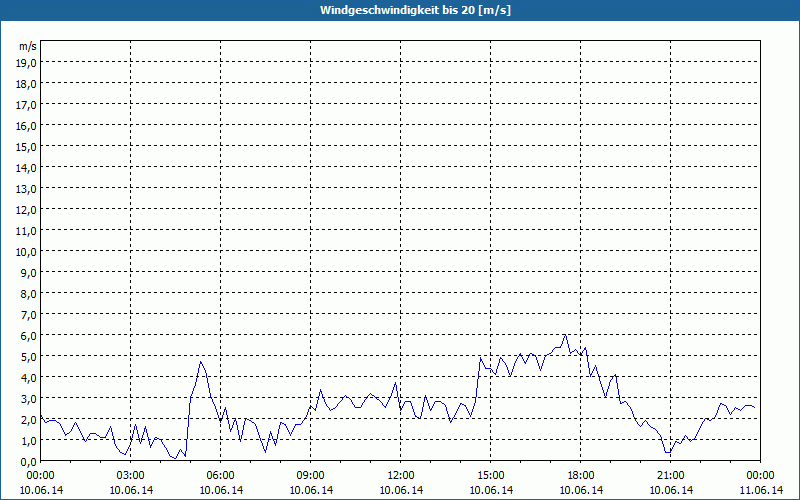Image resolution: width=800 pixels, height=500 pixels.
Task: Click the 14,0 y-axis label
Action: point(28,167)
